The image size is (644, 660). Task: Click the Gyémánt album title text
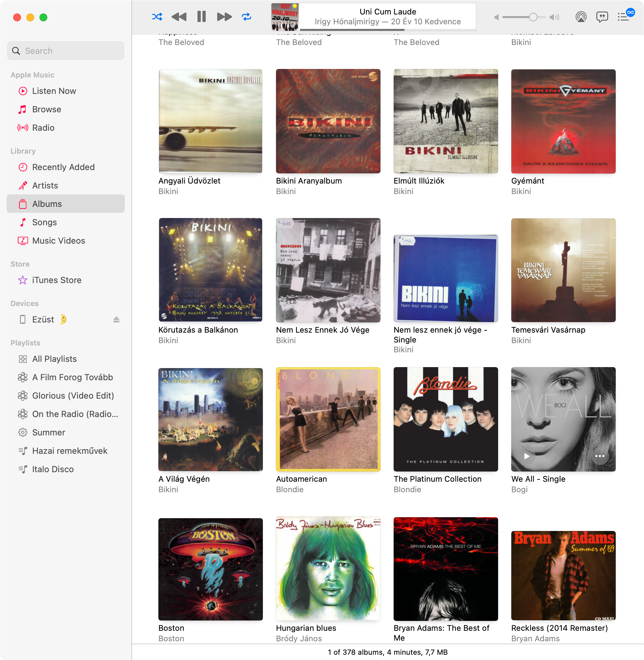point(527,181)
